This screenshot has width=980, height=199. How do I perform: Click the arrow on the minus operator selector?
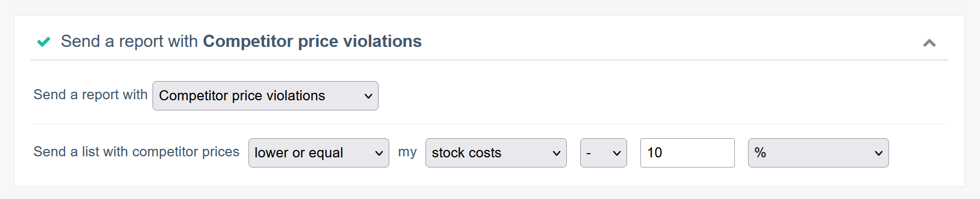(617, 153)
